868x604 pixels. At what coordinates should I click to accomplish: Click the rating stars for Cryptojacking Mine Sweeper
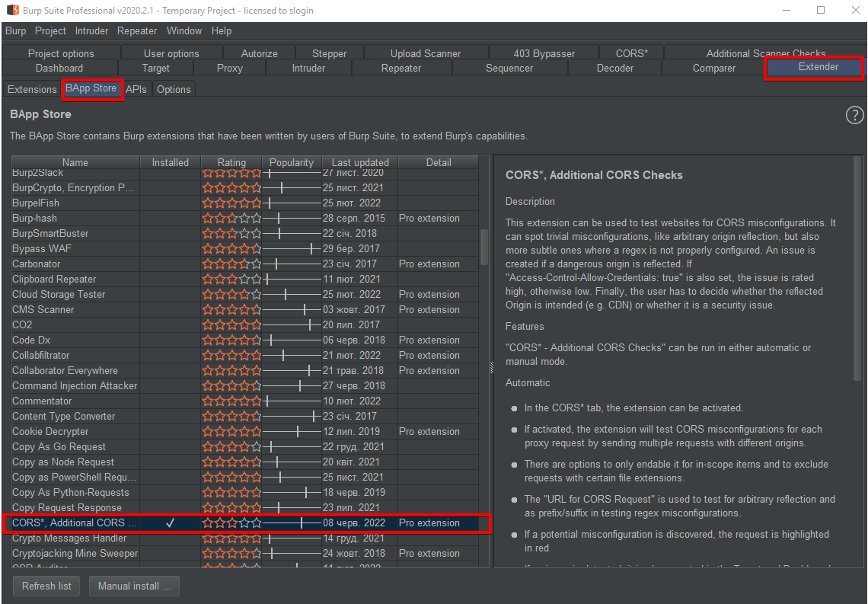tap(231, 553)
